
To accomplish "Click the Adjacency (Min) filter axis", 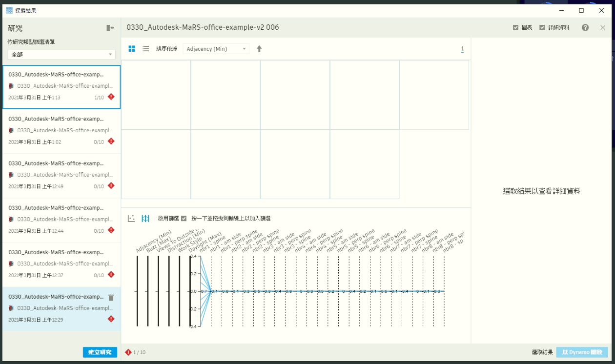I will tap(137, 291).
